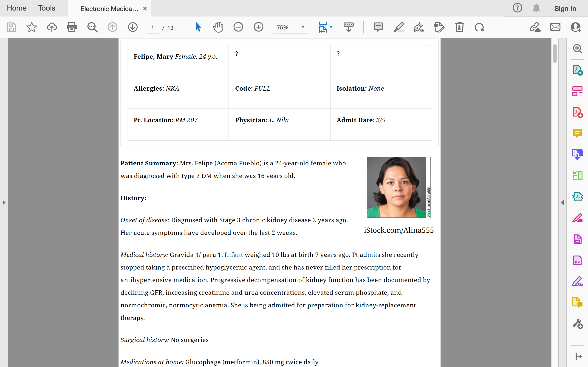Viewport: 588px width, 367px height.
Task: Toggle presentation mode
Action: click(348, 27)
